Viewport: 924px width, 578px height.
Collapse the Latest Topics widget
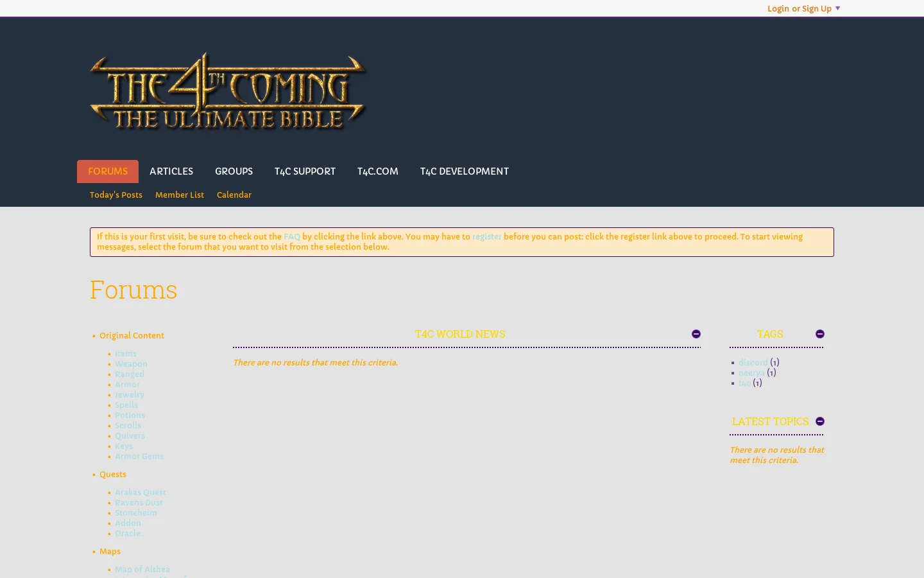tap(820, 421)
